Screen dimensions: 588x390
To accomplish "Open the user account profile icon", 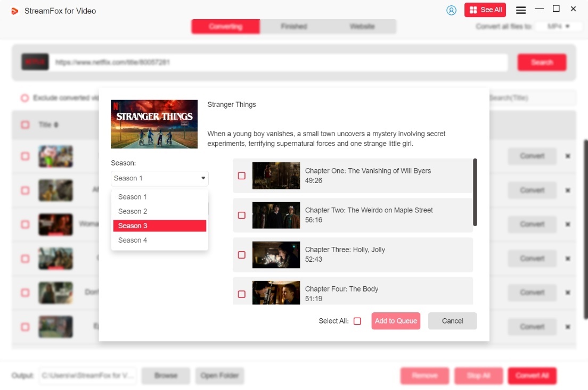I will tap(451, 10).
